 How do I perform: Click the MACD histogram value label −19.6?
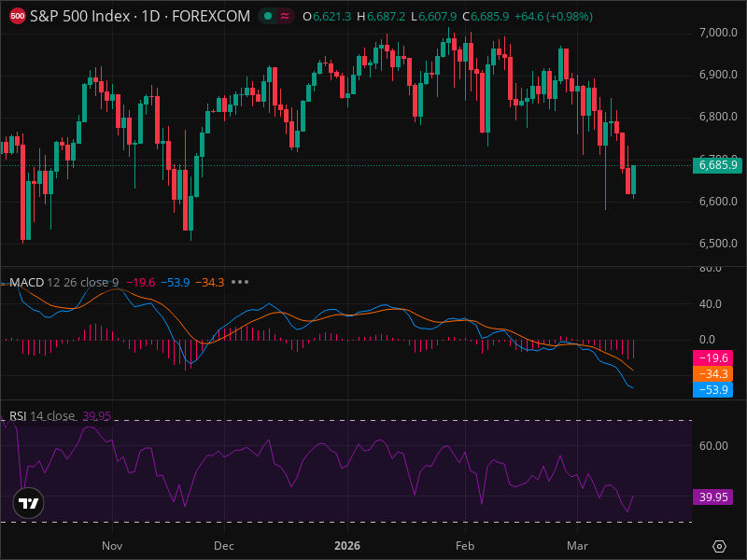[712, 357]
